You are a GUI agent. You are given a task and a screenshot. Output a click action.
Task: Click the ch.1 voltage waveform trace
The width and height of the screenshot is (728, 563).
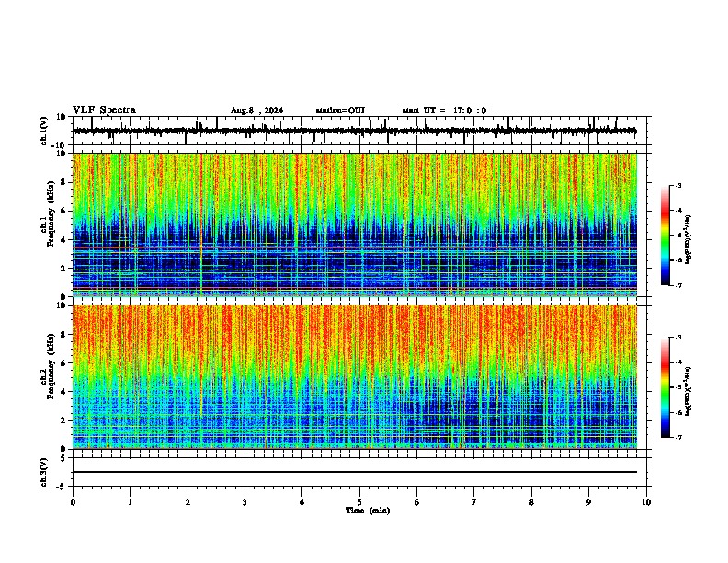355,131
